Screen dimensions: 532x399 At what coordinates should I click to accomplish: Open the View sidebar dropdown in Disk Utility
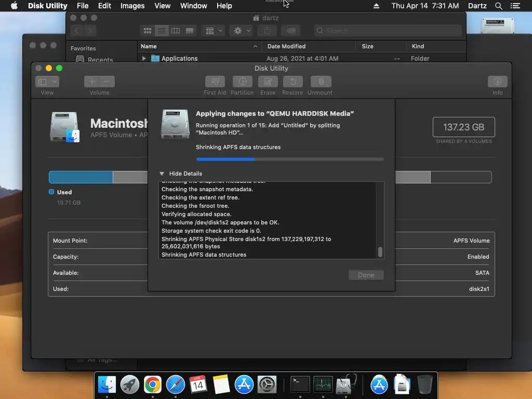[x=47, y=82]
